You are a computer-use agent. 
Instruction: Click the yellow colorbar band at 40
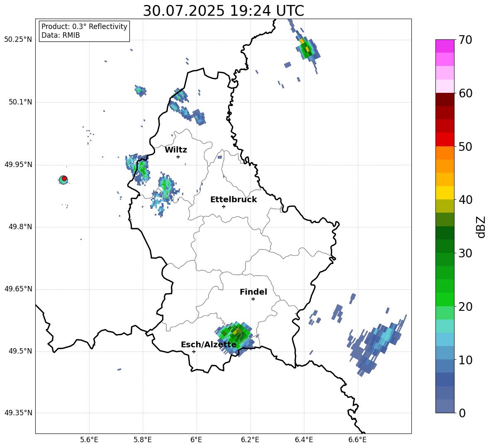[445, 193]
